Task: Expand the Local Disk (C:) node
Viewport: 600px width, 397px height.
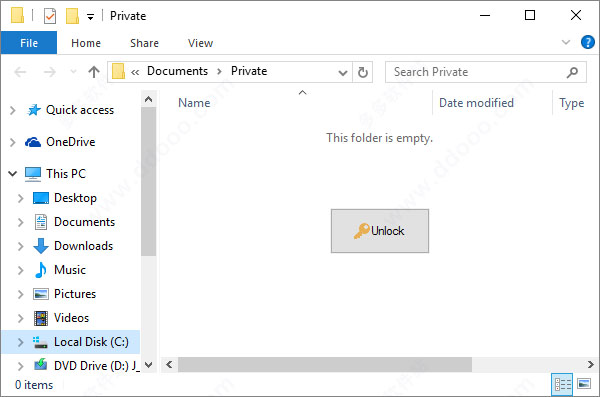Action: coord(21,342)
